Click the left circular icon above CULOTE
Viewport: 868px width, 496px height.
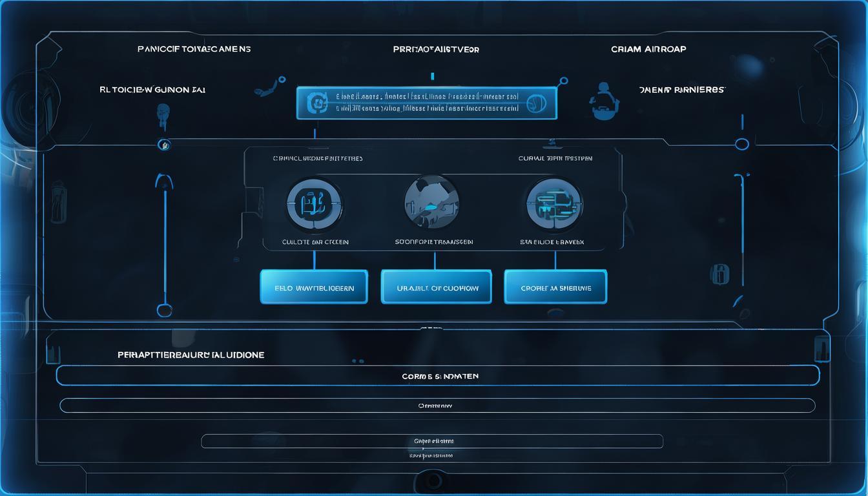tap(314, 205)
